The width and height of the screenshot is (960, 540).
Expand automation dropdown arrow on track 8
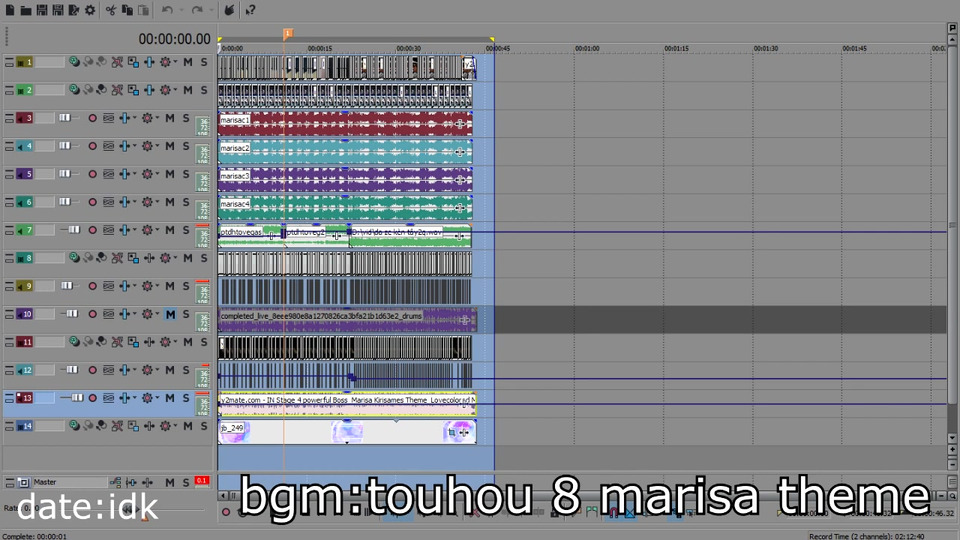[175, 258]
